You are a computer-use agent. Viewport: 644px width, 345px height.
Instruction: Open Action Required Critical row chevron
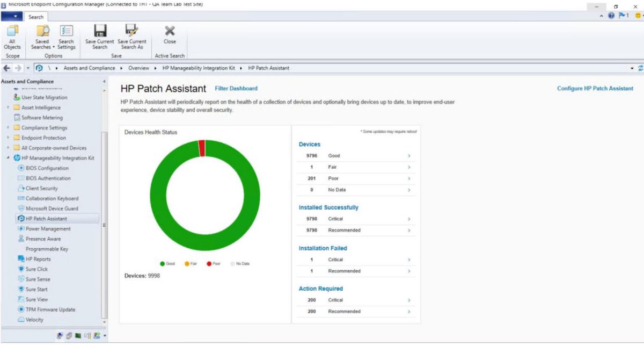click(409, 300)
